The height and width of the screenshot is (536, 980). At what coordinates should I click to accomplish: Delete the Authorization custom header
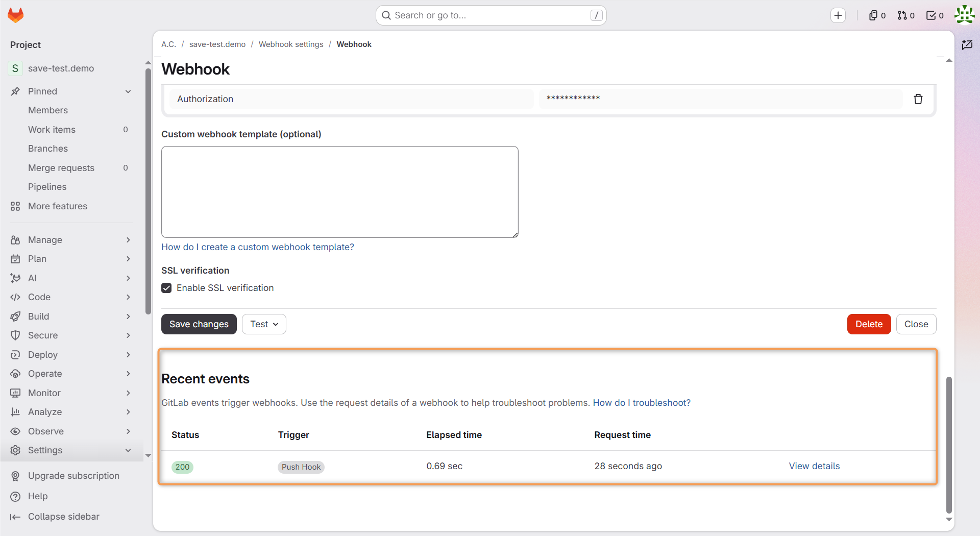pyautogui.click(x=918, y=99)
